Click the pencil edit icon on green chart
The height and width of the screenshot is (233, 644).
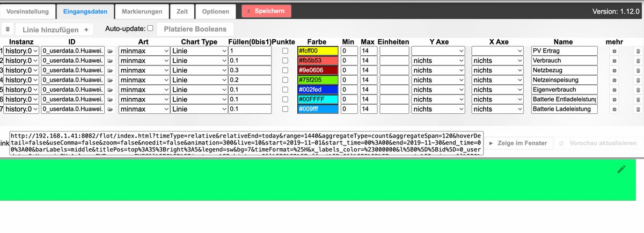[x=621, y=169]
